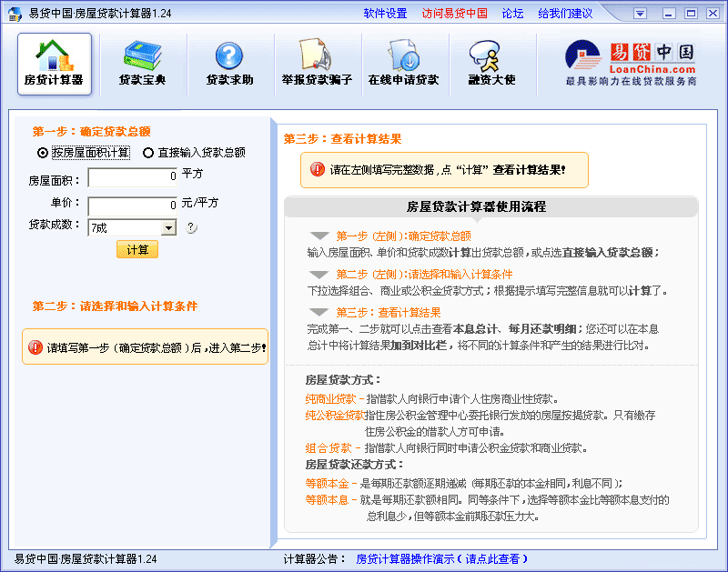
Task: Open the 软件设置 menu item
Action: 385,14
